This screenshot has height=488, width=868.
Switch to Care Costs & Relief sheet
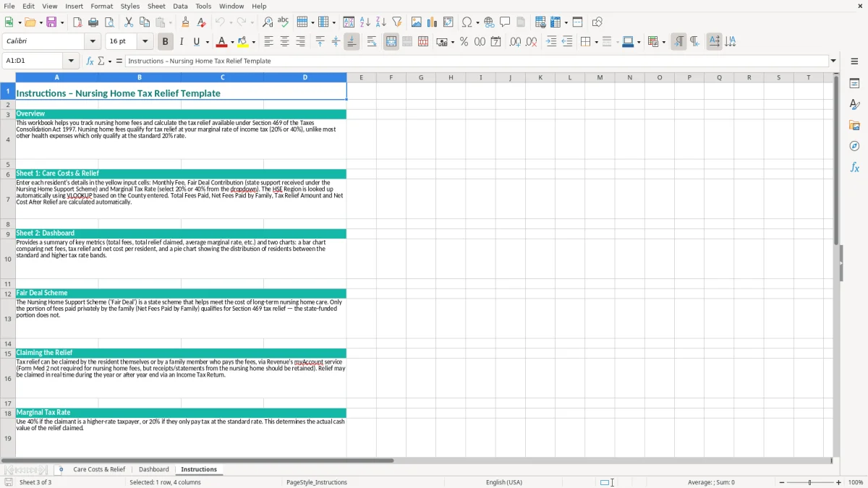click(x=99, y=470)
